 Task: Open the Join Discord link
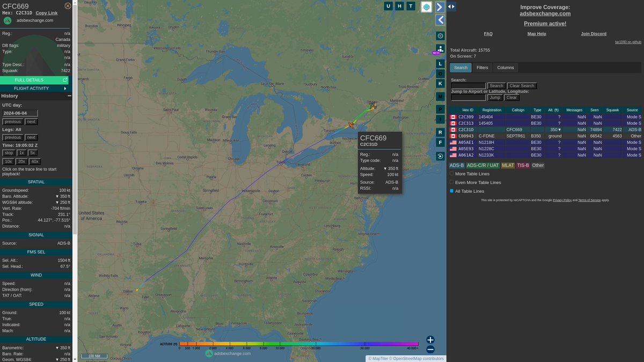594,34
